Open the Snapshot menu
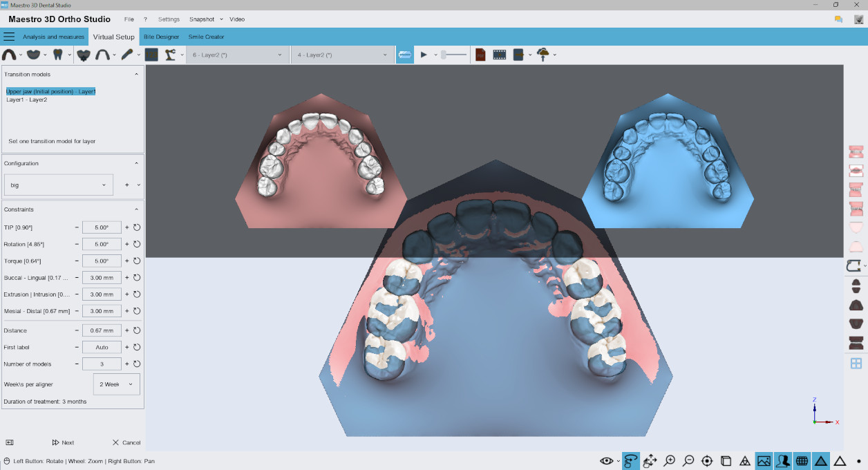Image resolution: width=868 pixels, height=470 pixels. 203,19
